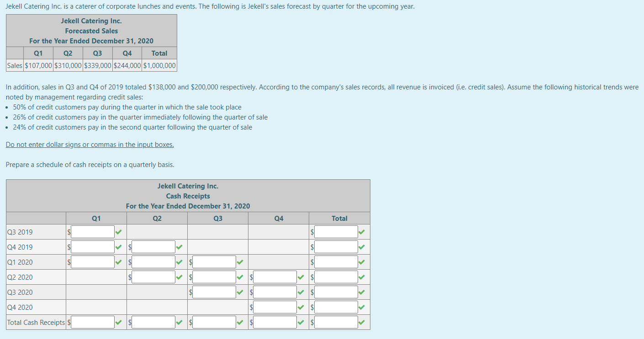Click check mark beside Total Cash Receipts Q1 input
Image resolution: width=644 pixels, height=339 pixels.
click(119, 323)
